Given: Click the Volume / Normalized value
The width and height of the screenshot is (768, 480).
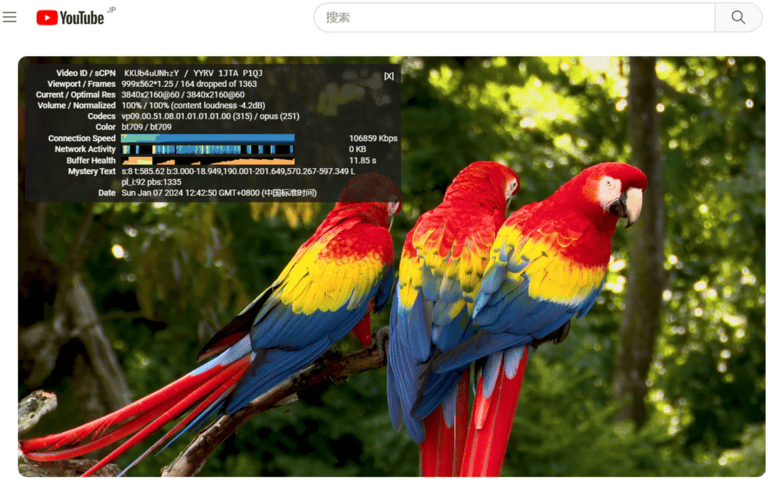Looking at the screenshot, I should (x=193, y=105).
